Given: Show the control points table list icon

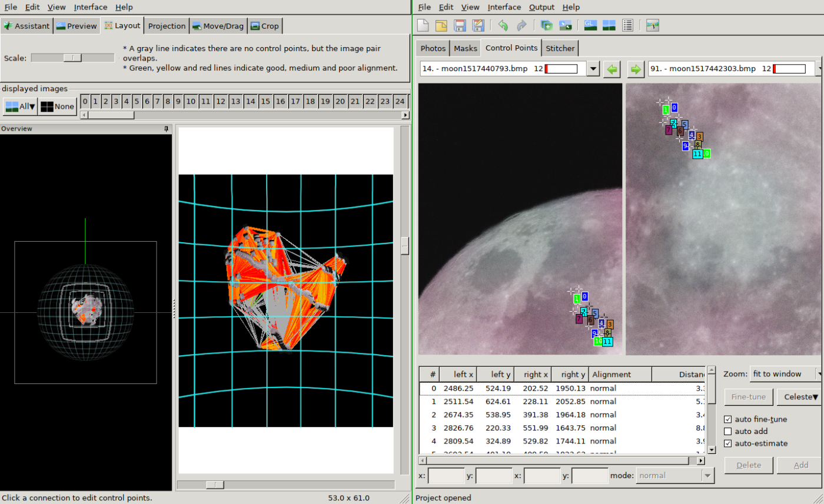Looking at the screenshot, I should pos(627,25).
